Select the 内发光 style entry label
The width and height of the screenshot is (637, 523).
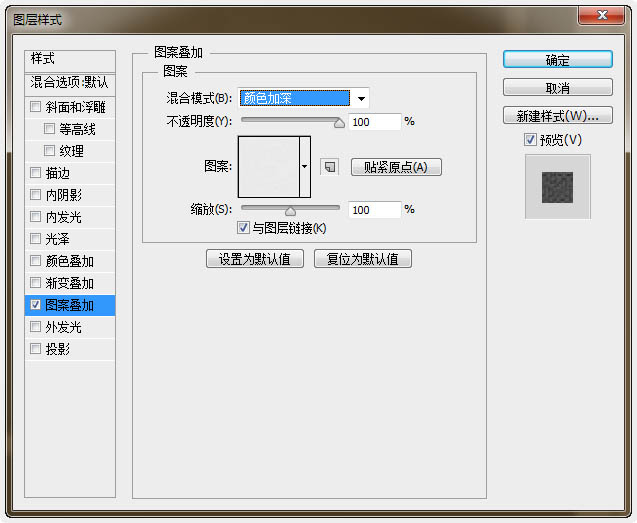(63, 217)
